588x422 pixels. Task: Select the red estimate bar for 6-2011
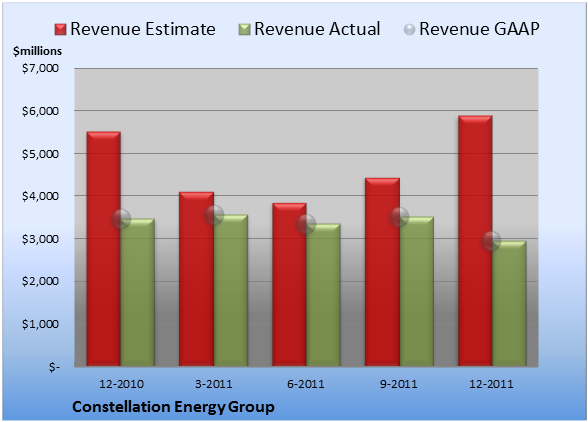click(289, 284)
